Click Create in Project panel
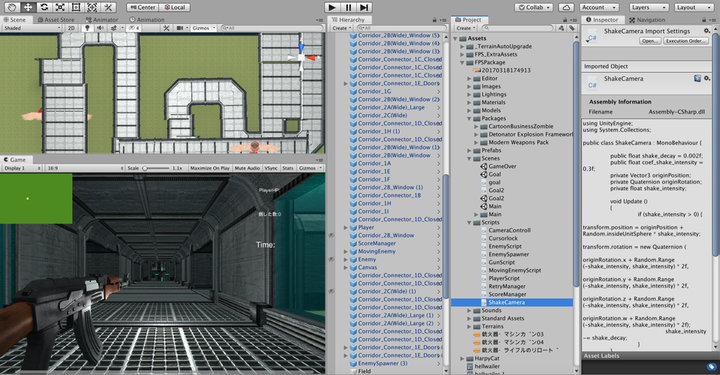Viewport: 720px width, 375px height. [465, 28]
